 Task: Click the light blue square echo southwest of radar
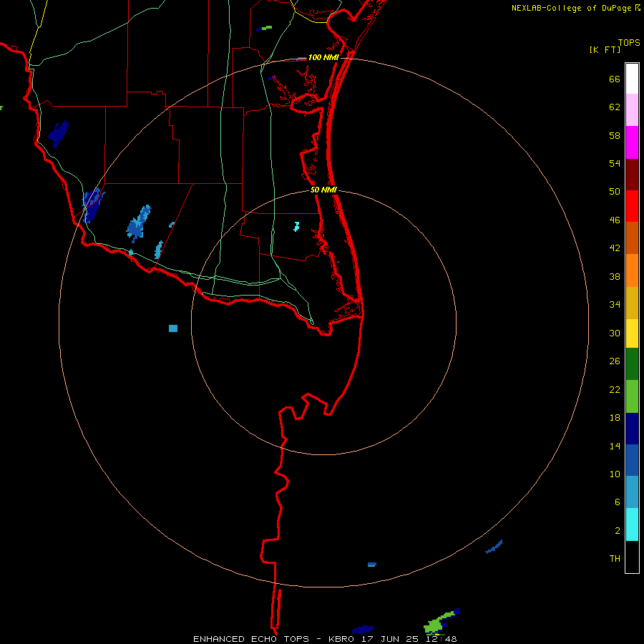(x=173, y=328)
